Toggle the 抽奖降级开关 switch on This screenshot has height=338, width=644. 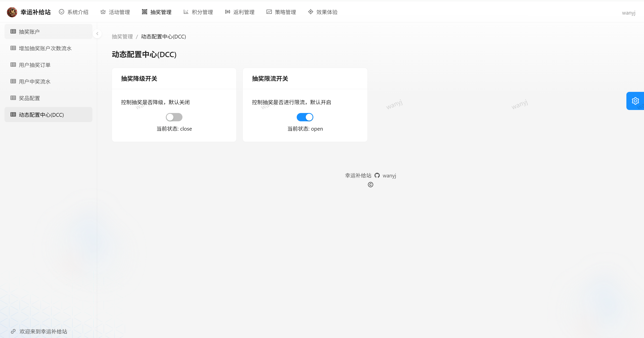coord(174,117)
